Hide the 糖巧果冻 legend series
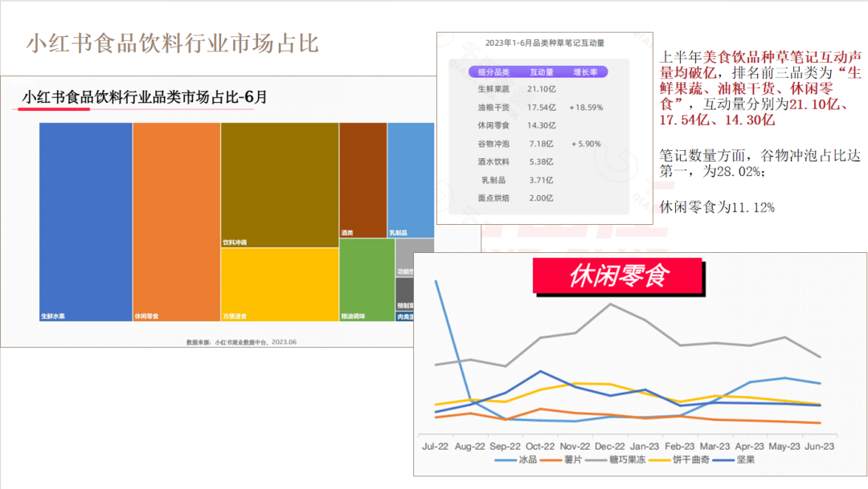Viewport: 868px width, 489px height. point(629,460)
